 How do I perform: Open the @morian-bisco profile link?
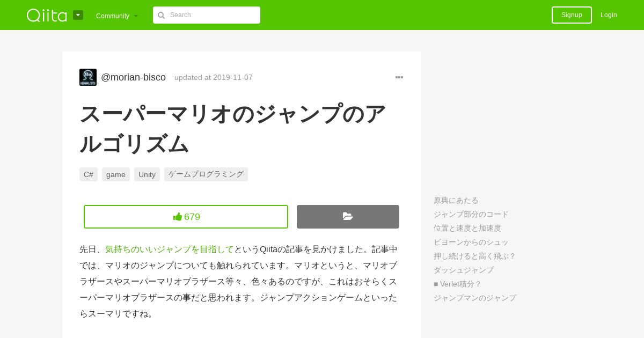click(x=134, y=77)
